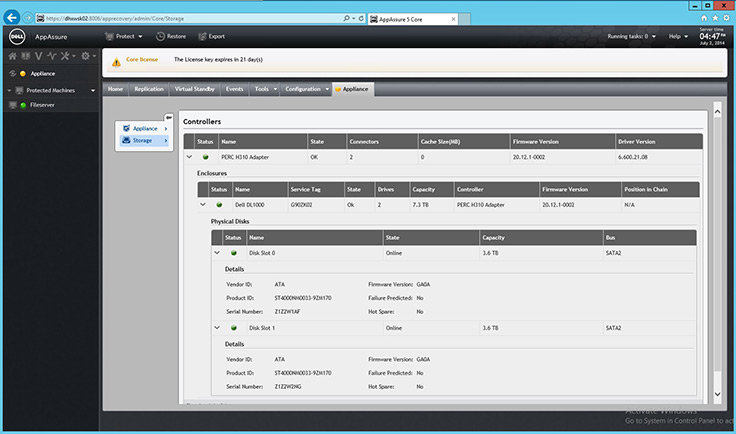The height and width of the screenshot is (434, 736).
Task: Collapse the Disk Slot 1 details
Action: coord(217,327)
